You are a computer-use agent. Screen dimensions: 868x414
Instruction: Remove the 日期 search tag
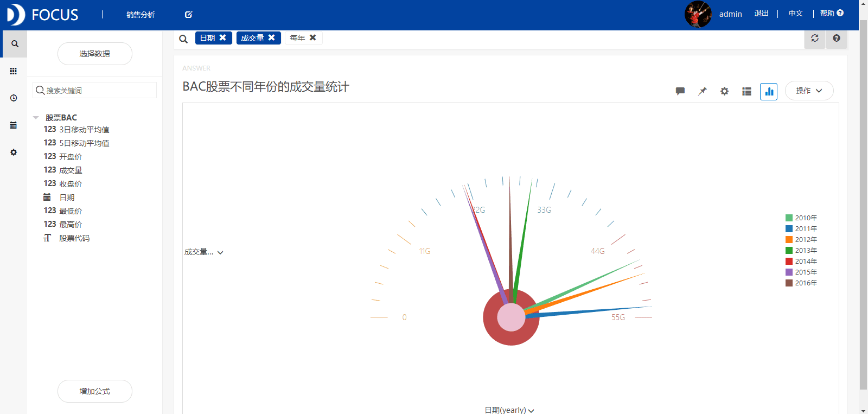[x=222, y=37]
